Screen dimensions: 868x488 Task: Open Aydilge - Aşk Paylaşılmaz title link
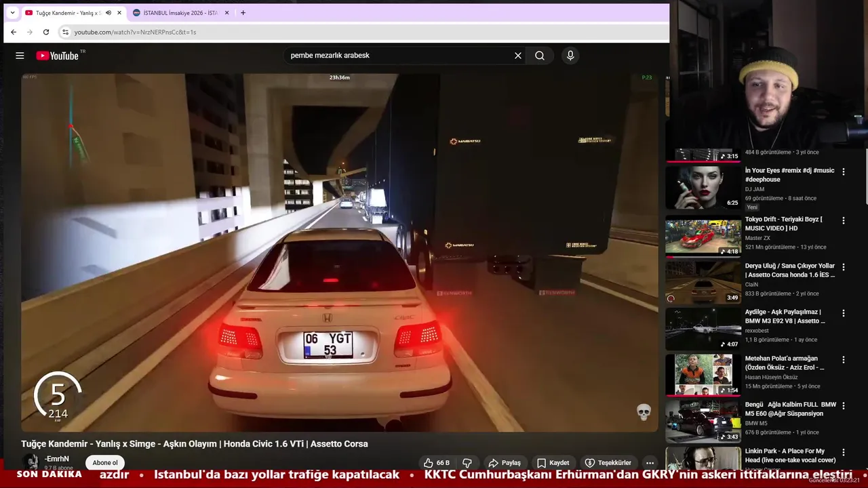click(785, 317)
